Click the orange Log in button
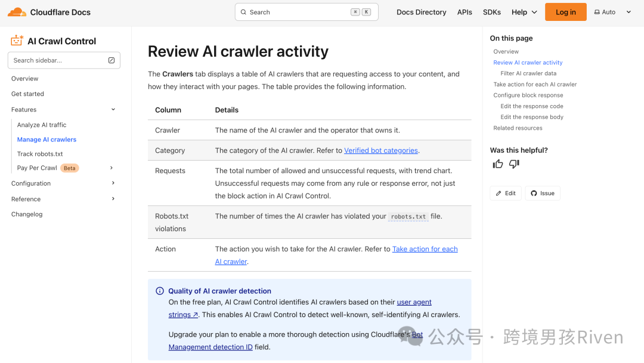Screen dimensions: 644x363 click(565, 12)
